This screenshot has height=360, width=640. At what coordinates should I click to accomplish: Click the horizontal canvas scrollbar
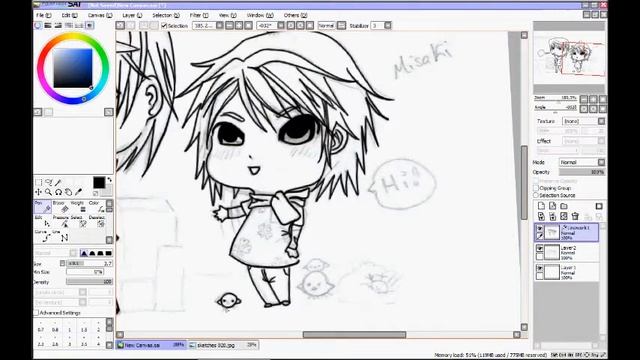coord(354,335)
